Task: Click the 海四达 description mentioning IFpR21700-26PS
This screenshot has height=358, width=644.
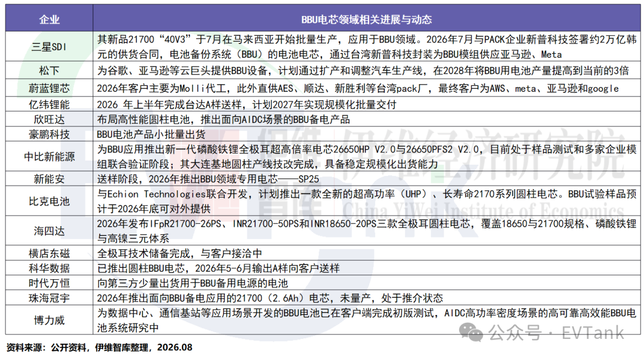Action: tap(366, 231)
